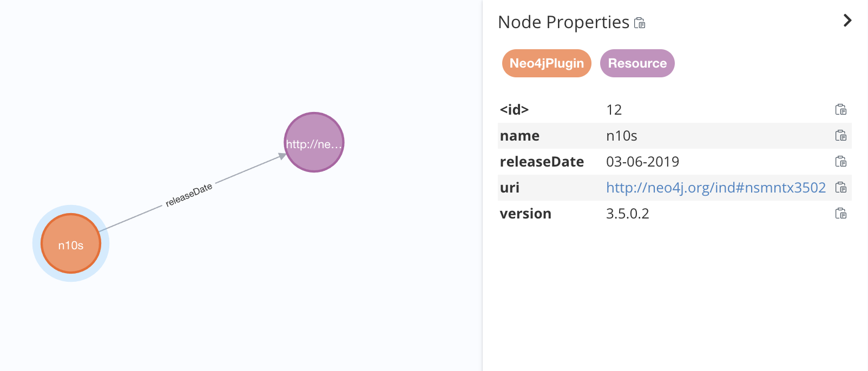Open the neo4j.org uri link
Image resolution: width=868 pixels, height=371 pixels.
(716, 188)
